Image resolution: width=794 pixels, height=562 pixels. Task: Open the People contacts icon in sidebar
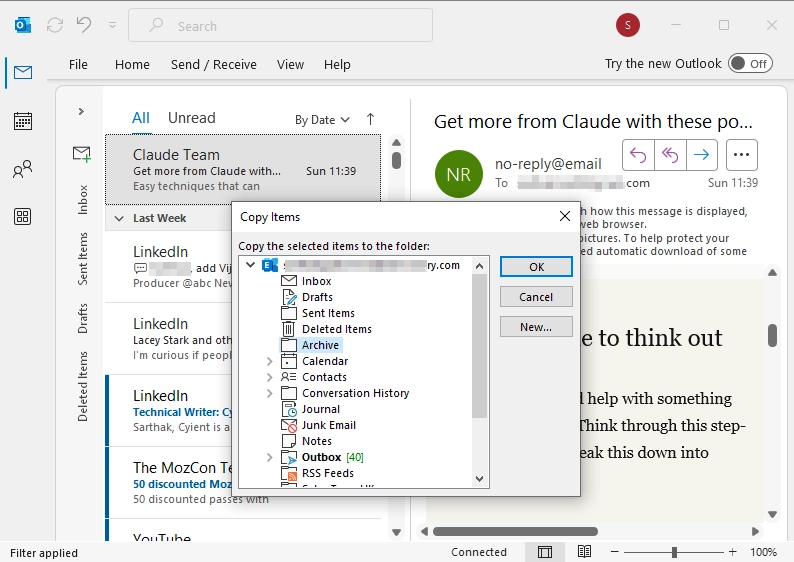[x=23, y=169]
